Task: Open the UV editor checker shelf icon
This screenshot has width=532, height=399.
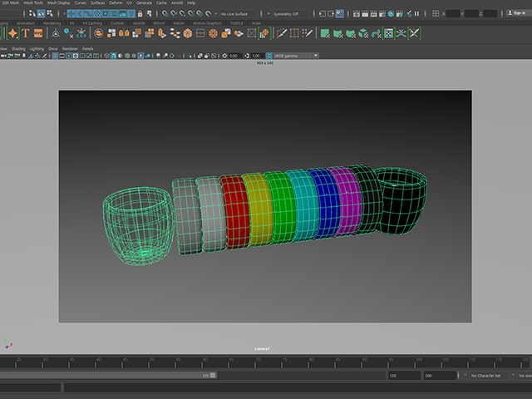Action: [389, 33]
